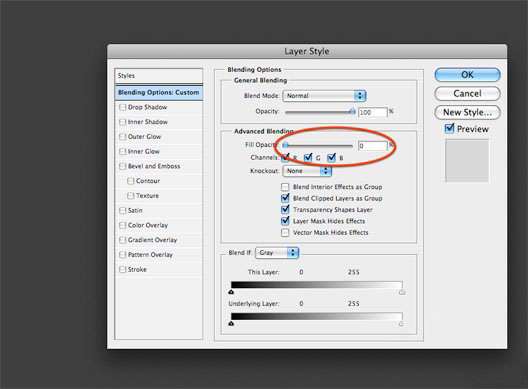Toggle the Preview checkbox
The image size is (528, 389).
point(449,128)
